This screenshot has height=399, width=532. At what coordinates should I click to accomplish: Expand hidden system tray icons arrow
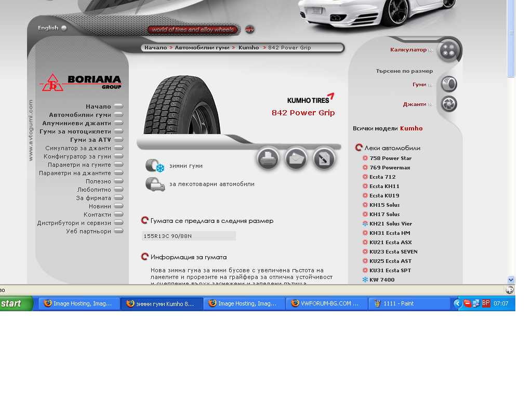(x=457, y=303)
